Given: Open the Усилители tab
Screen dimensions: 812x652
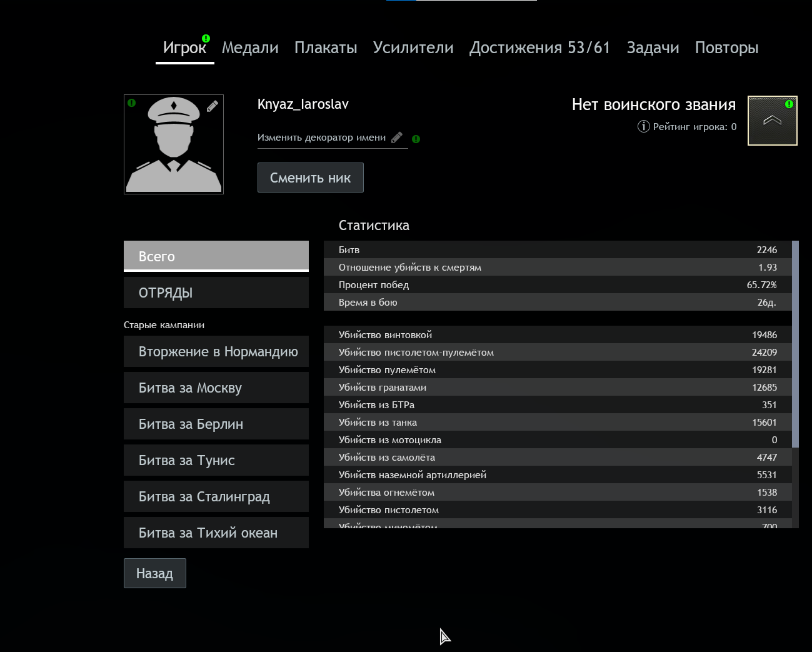Looking at the screenshot, I should (x=413, y=48).
